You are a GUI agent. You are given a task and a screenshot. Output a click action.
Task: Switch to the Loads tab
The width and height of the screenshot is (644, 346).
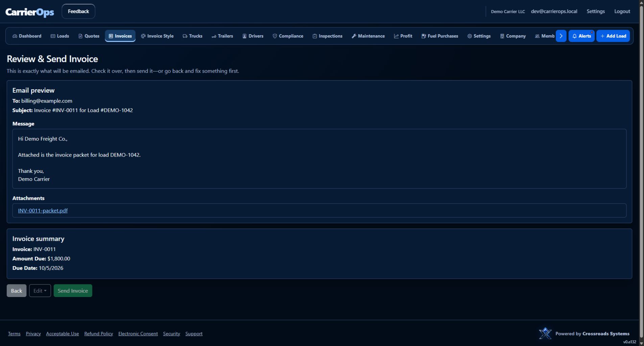pos(60,36)
